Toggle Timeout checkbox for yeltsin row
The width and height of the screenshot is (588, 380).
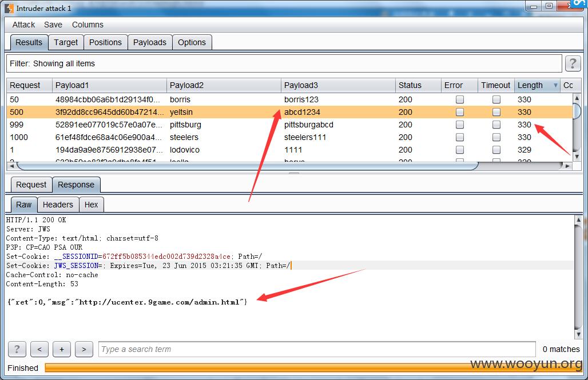click(496, 112)
